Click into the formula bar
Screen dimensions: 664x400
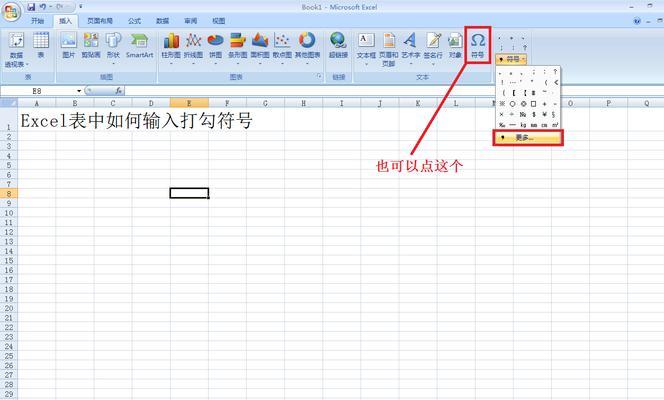coord(394,91)
